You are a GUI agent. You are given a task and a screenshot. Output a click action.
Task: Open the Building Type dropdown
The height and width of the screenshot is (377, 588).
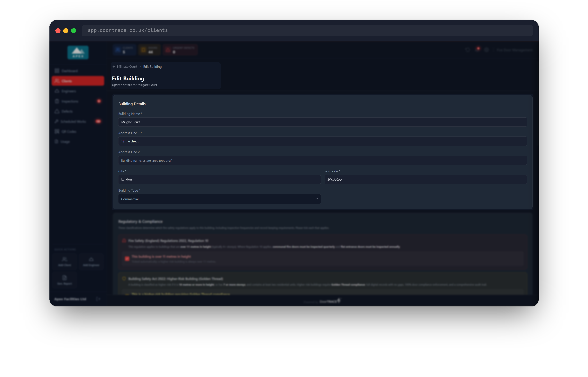tap(219, 199)
